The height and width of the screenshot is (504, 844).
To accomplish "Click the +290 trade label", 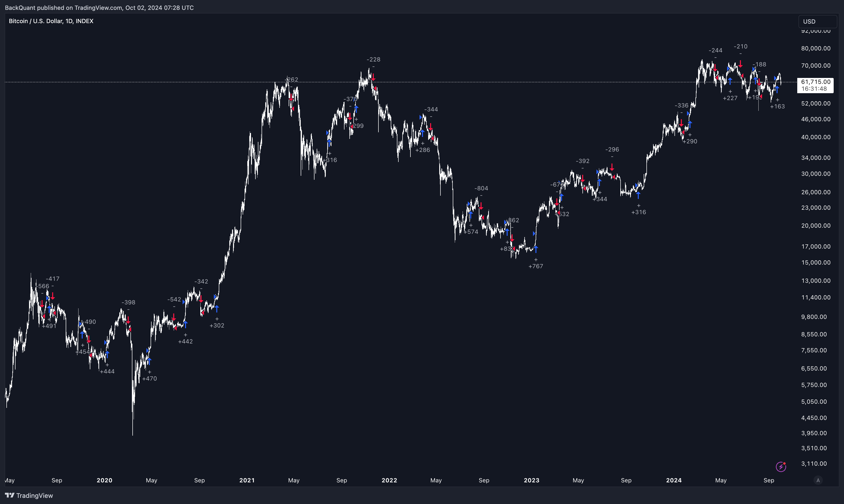I will pyautogui.click(x=690, y=141).
